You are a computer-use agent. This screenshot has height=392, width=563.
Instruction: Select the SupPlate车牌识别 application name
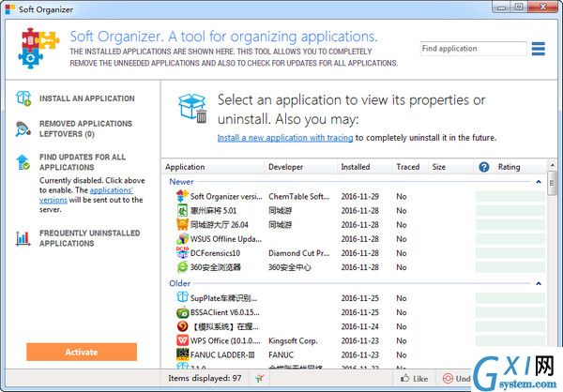[223, 298]
